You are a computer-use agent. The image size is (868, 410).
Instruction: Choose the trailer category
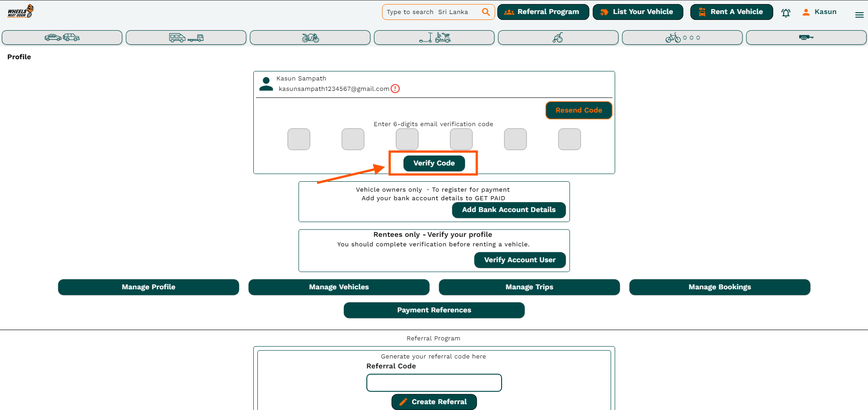806,38
